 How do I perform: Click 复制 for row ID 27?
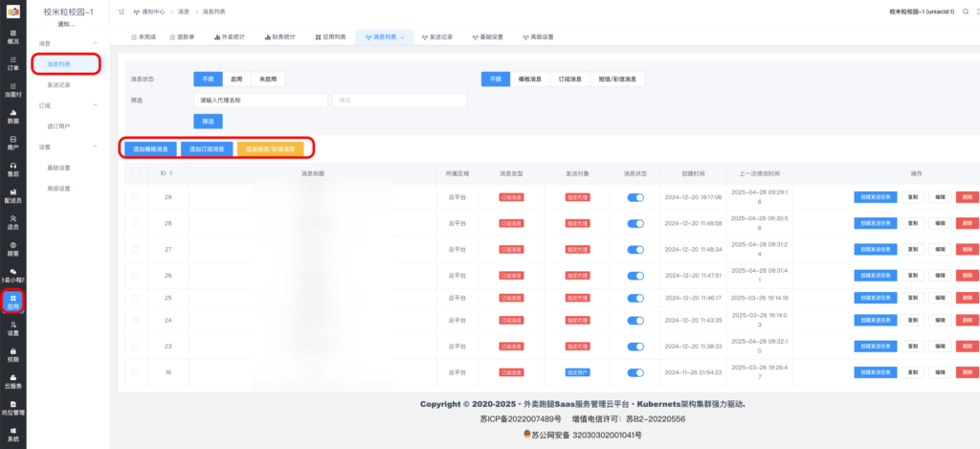[913, 250]
